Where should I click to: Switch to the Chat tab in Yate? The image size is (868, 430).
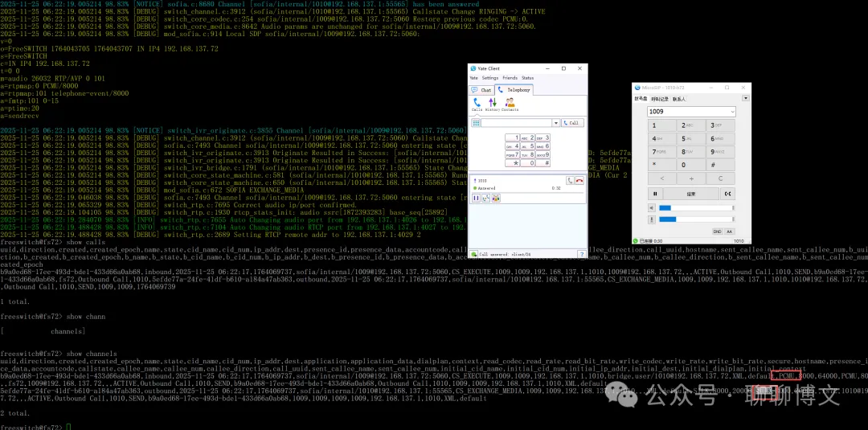pos(481,90)
